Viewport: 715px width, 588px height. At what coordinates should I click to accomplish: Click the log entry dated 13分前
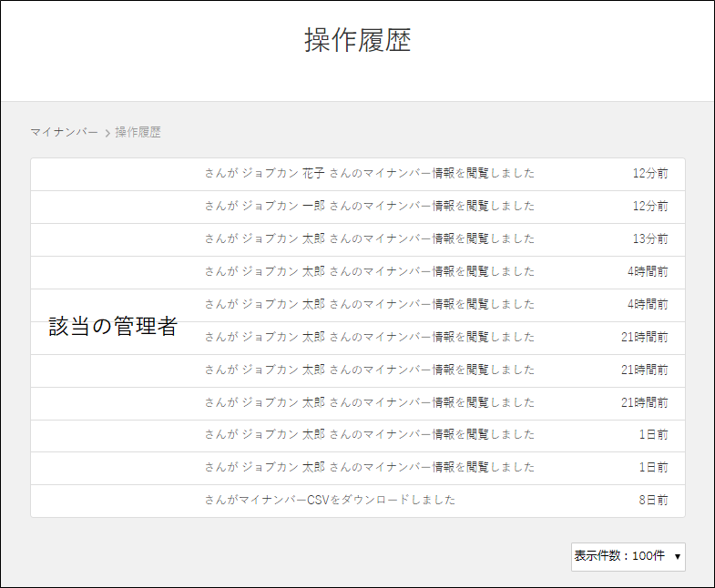[369, 238]
